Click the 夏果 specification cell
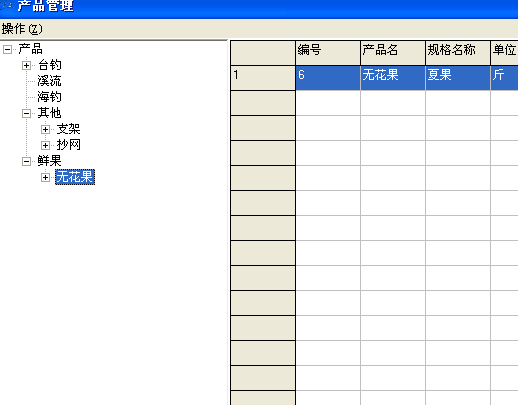The height and width of the screenshot is (405, 518). (458, 78)
